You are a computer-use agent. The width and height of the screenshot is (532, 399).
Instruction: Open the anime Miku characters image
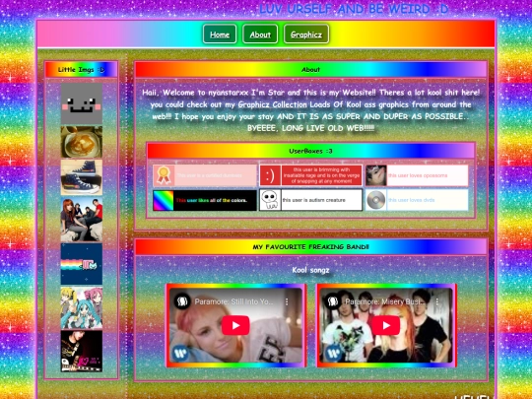coord(82,307)
